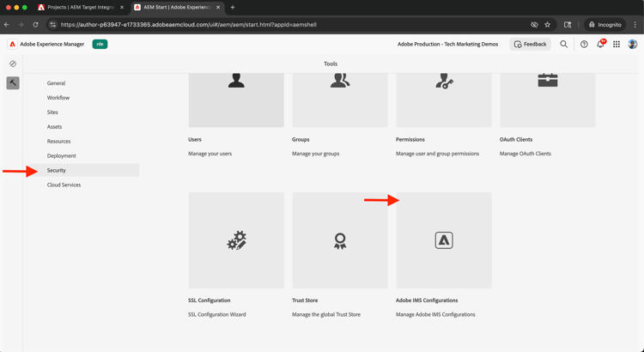
Task: Open the Trust Store ribbon icon
Action: coord(340,240)
